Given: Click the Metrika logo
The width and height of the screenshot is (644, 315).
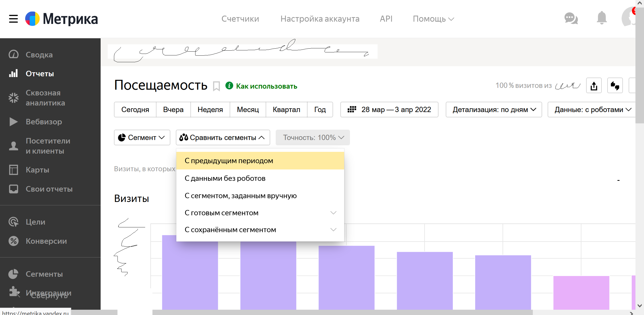Looking at the screenshot, I should [x=62, y=19].
